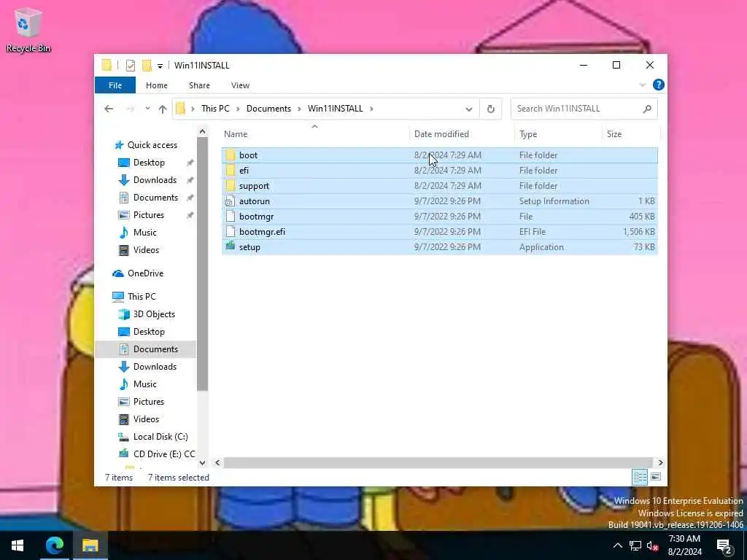The width and height of the screenshot is (747, 560).
Task: Expand the chevron after Win11INSTALL breadcrumb
Action: tap(371, 109)
